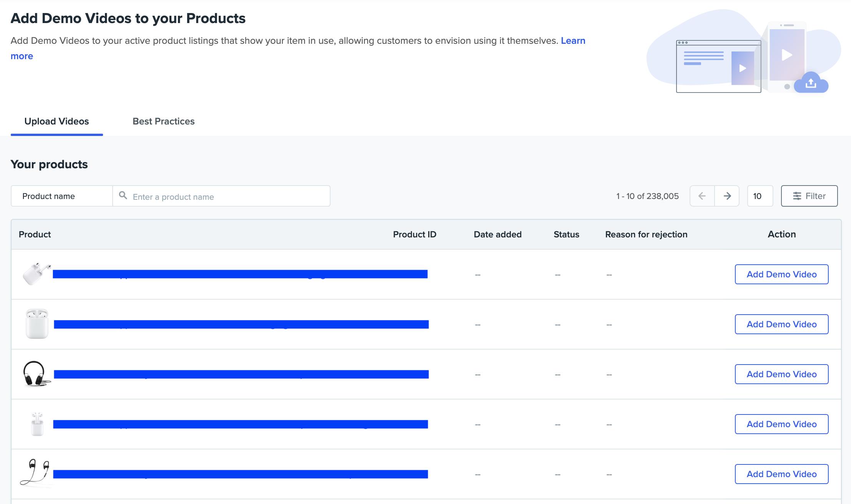Click the Status column header
This screenshot has height=504, width=851.
point(566,234)
